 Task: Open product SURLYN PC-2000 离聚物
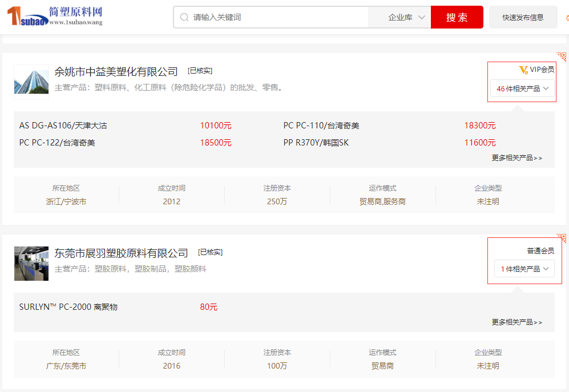tap(68, 307)
